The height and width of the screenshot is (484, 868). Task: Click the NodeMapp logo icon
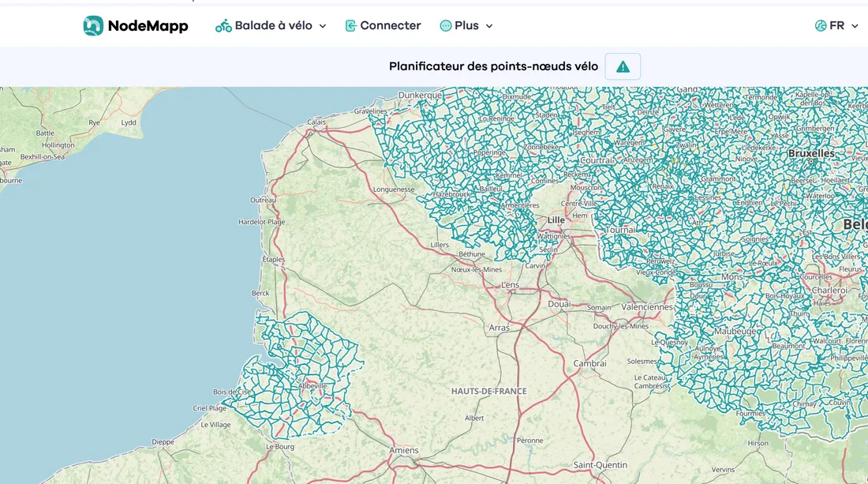tap(93, 25)
